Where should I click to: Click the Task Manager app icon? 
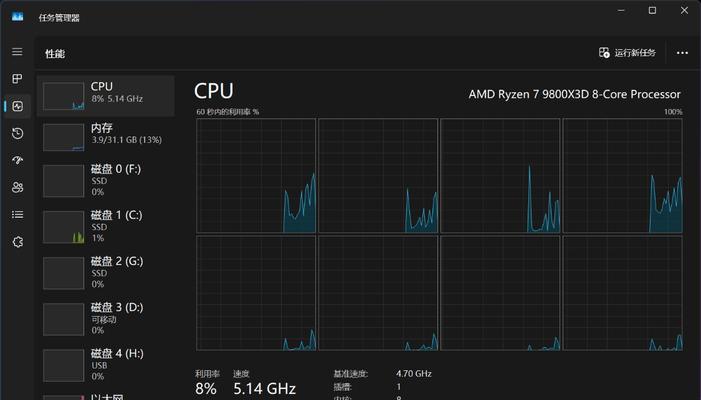17,17
